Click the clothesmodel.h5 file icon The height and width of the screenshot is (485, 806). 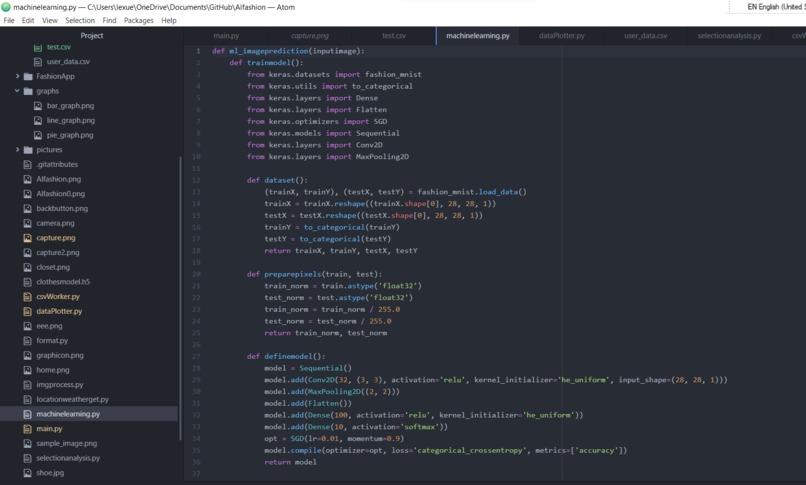[x=28, y=282]
